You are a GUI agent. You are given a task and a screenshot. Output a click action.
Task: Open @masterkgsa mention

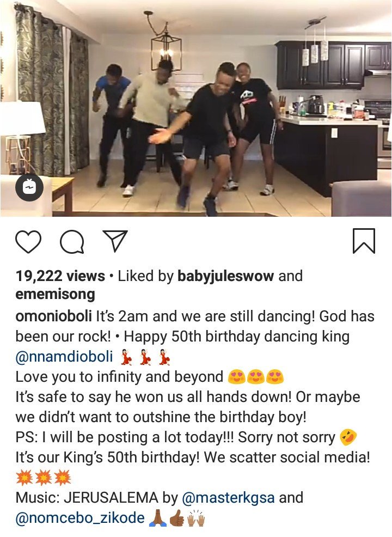click(228, 498)
